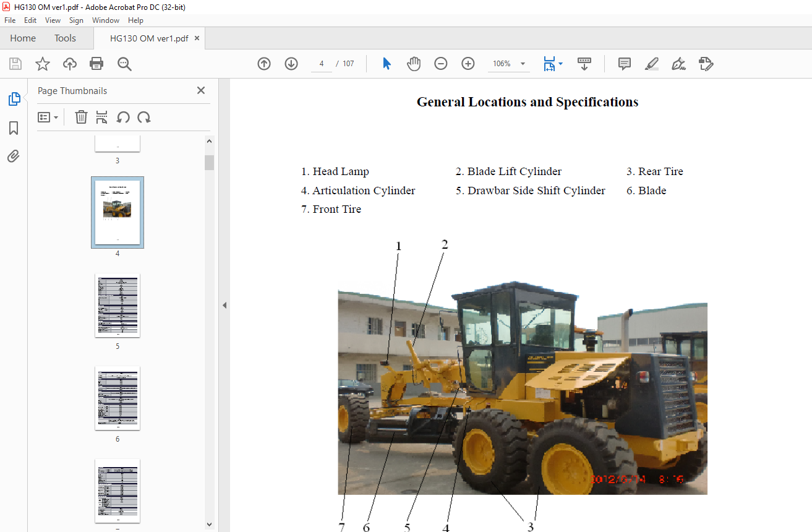This screenshot has width=812, height=532.
Task: Select page 6 thumbnail
Action: click(118, 398)
